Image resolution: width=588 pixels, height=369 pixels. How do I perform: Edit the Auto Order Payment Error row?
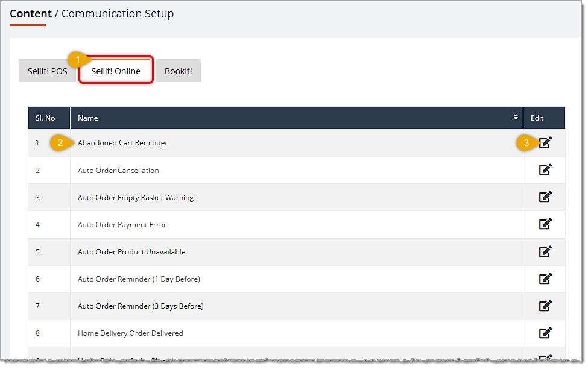pos(545,224)
